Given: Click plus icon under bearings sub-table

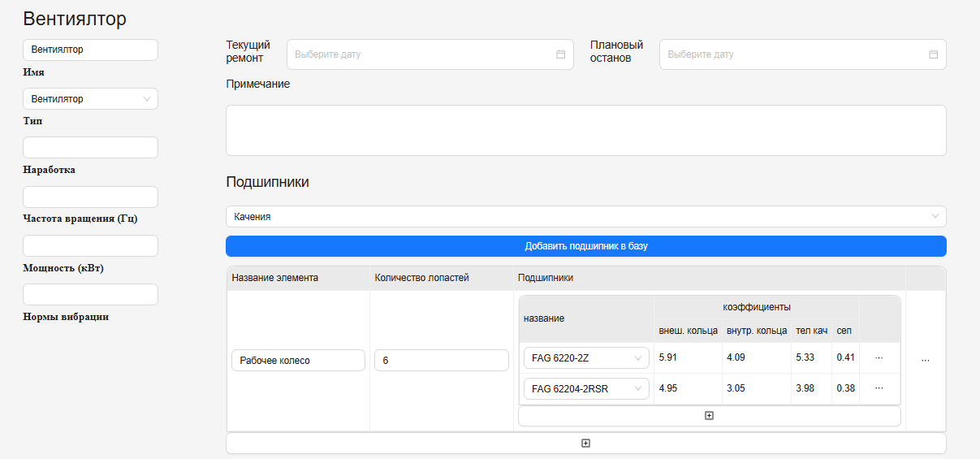Looking at the screenshot, I should (x=709, y=416).
